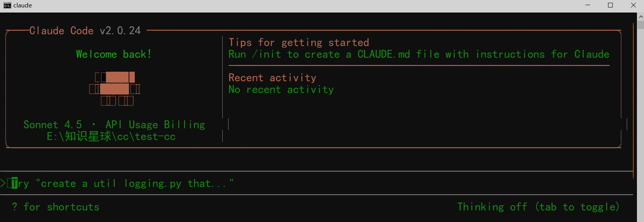Click the "No recent activity" text

tap(281, 89)
